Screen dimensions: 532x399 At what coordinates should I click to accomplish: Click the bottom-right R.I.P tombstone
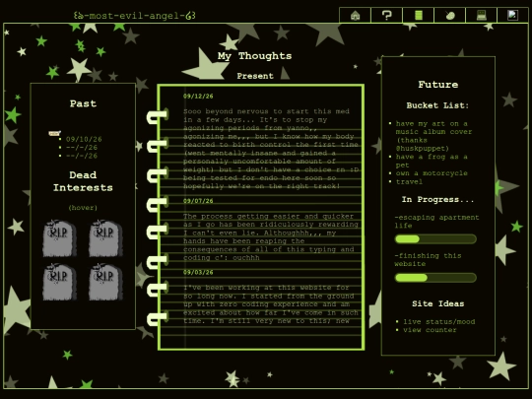point(105,282)
